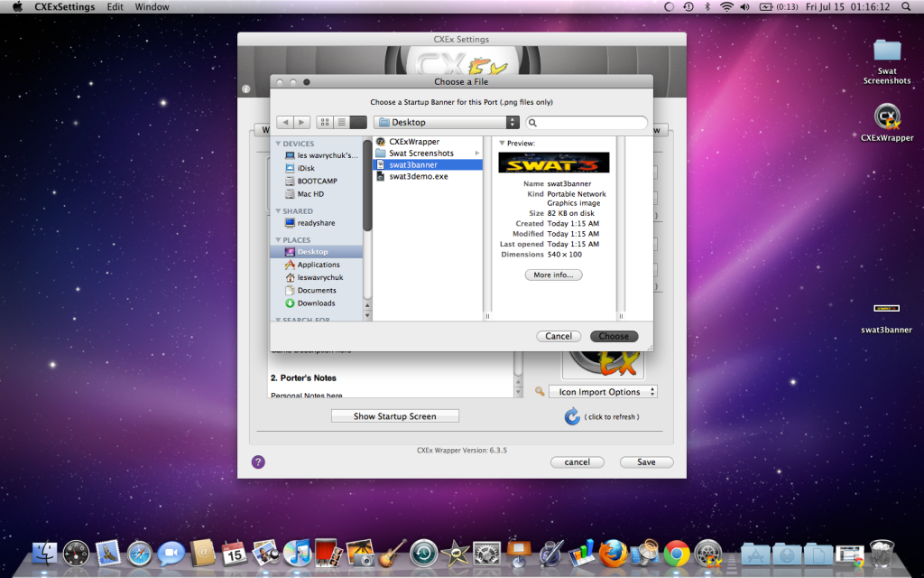
Task: Launch iPhoto from the Dock
Action: (360, 554)
